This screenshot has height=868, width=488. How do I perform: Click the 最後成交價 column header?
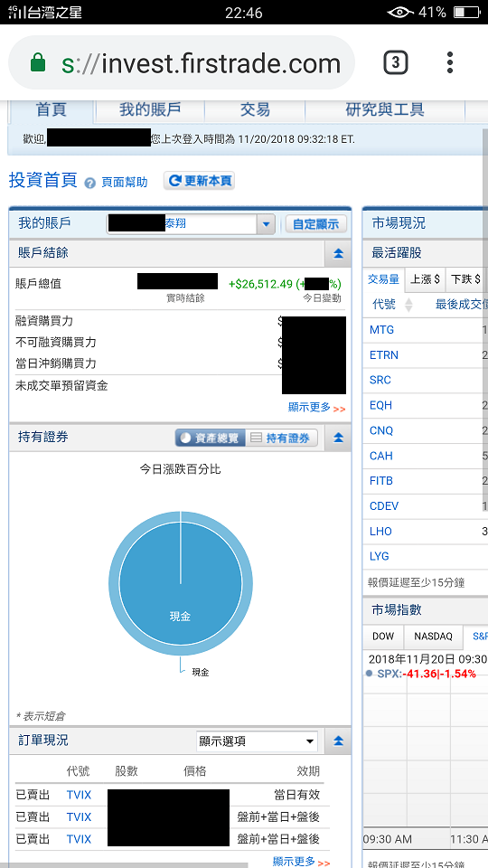click(x=462, y=305)
